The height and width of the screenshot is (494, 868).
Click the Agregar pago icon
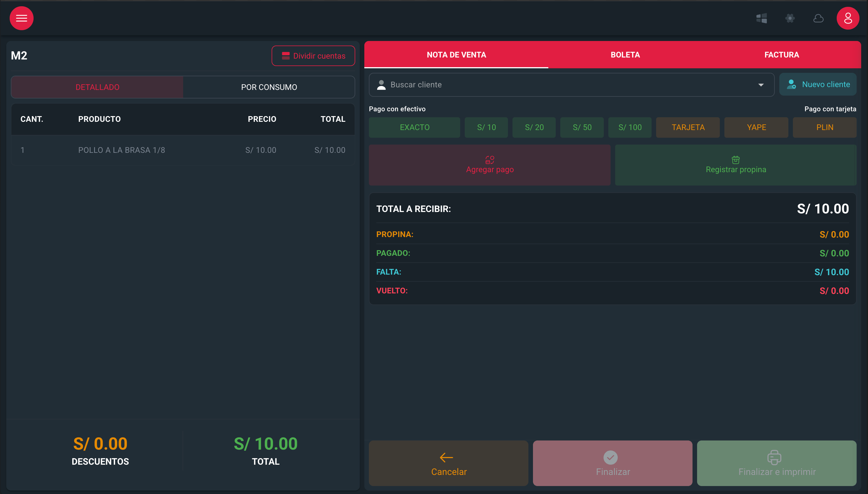point(490,159)
